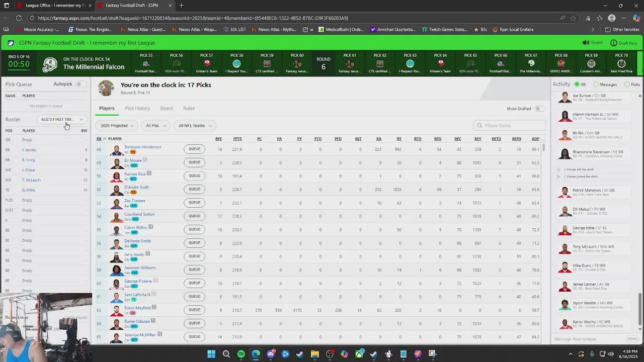Viewport: 644px width, 362px height.
Task: Click Pick 55 team logo
Action: click(x=146, y=64)
